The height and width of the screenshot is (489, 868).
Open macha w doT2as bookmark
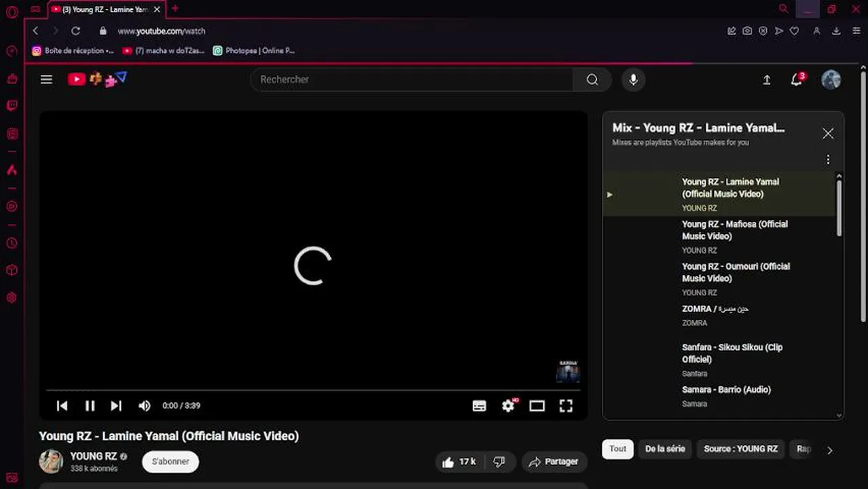(163, 50)
